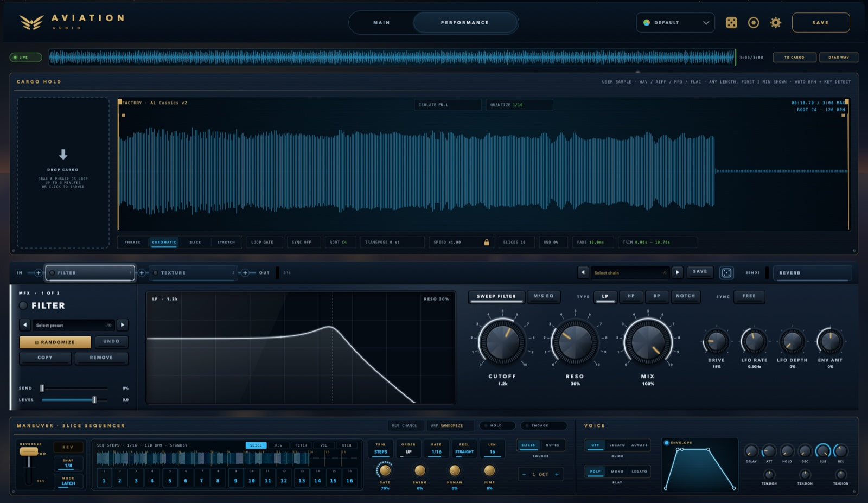
Task: Open the ORDER UP selector
Action: point(409,448)
